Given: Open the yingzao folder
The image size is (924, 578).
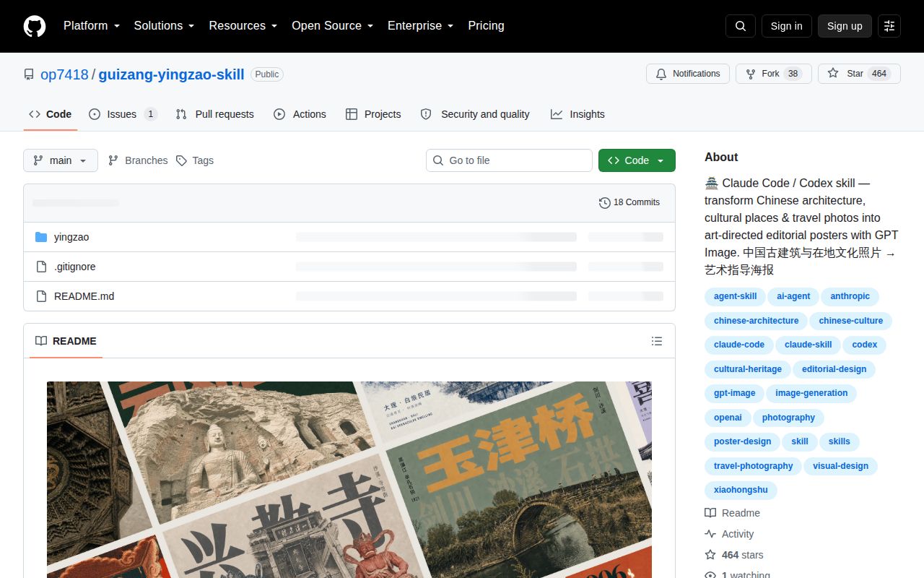Looking at the screenshot, I should (71, 237).
